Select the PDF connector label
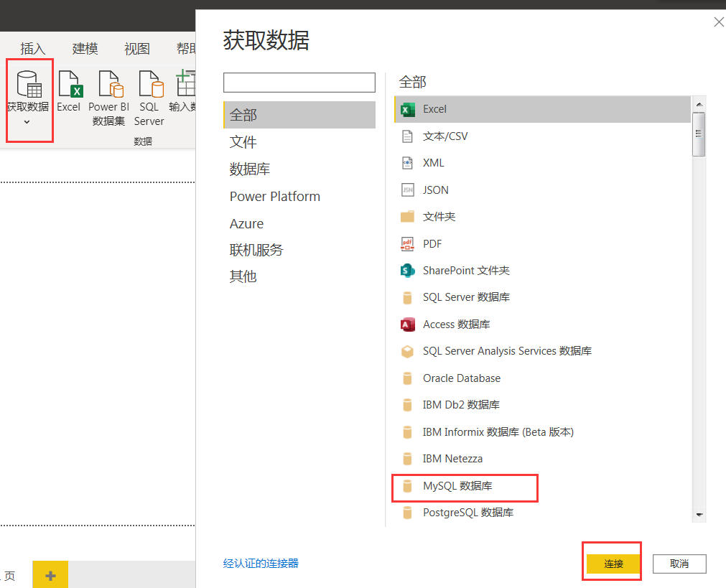 (432, 243)
